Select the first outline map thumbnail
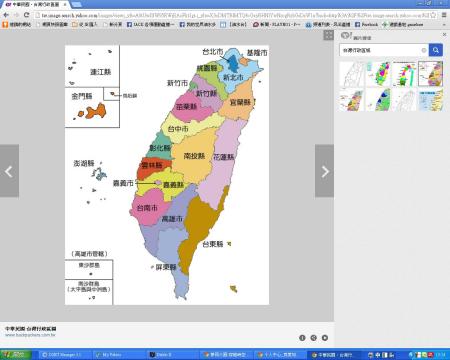Screen dimensions: 450x360 point(352,74)
